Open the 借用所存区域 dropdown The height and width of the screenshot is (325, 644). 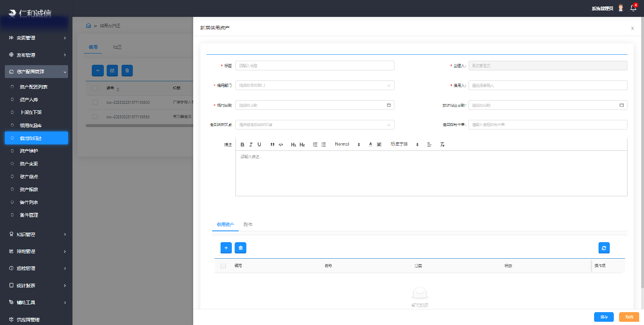[x=315, y=125]
